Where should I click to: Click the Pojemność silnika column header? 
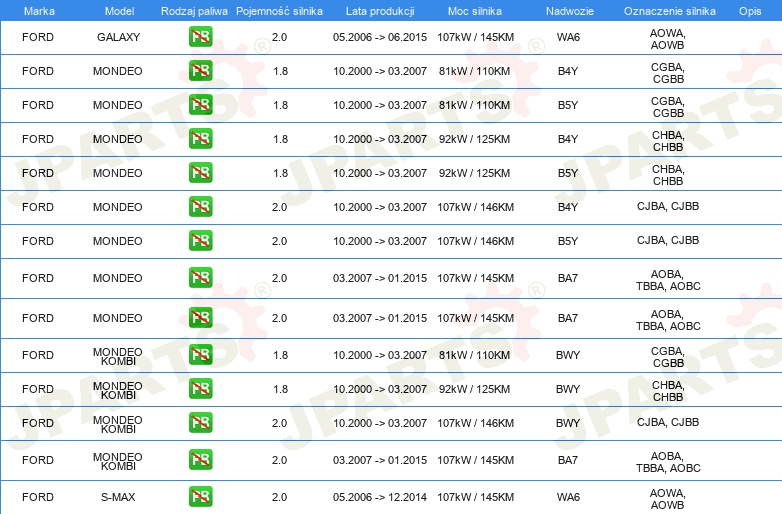coord(279,11)
